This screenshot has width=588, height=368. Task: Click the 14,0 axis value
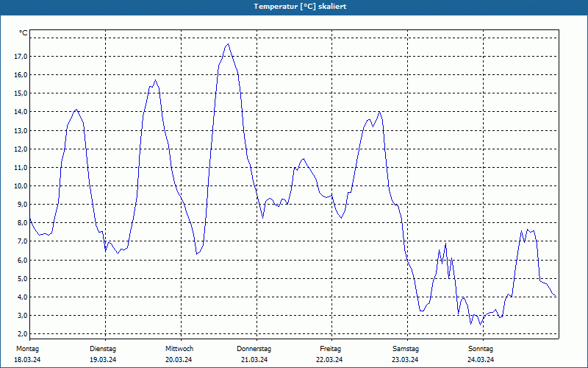click(21, 112)
